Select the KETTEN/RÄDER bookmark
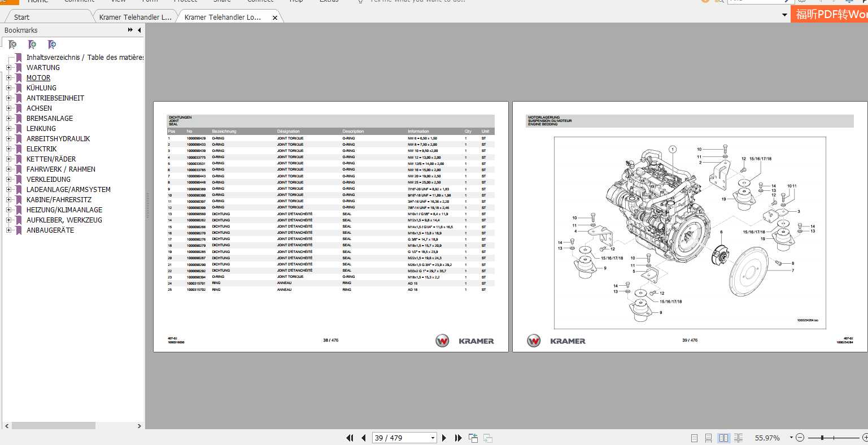 coord(51,159)
